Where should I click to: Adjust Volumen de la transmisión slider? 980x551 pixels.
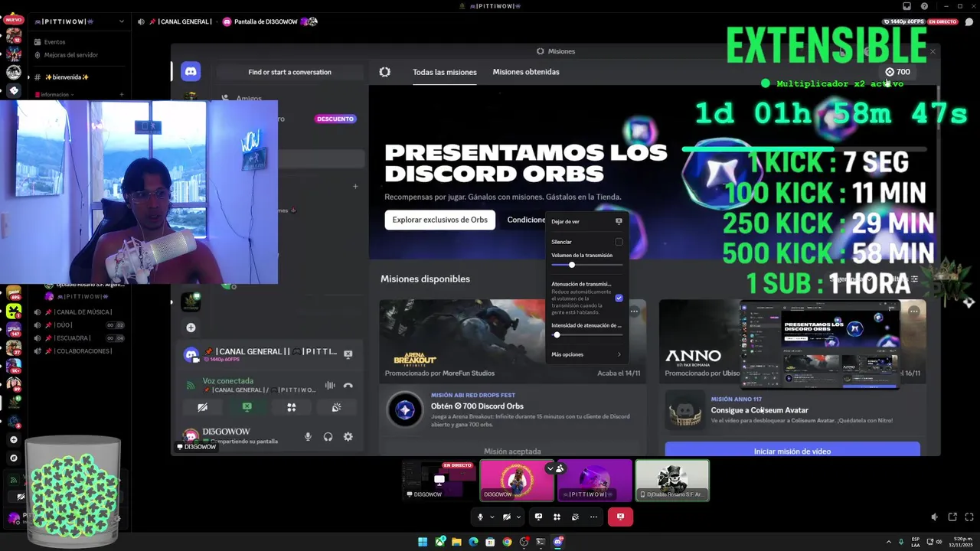click(586, 265)
